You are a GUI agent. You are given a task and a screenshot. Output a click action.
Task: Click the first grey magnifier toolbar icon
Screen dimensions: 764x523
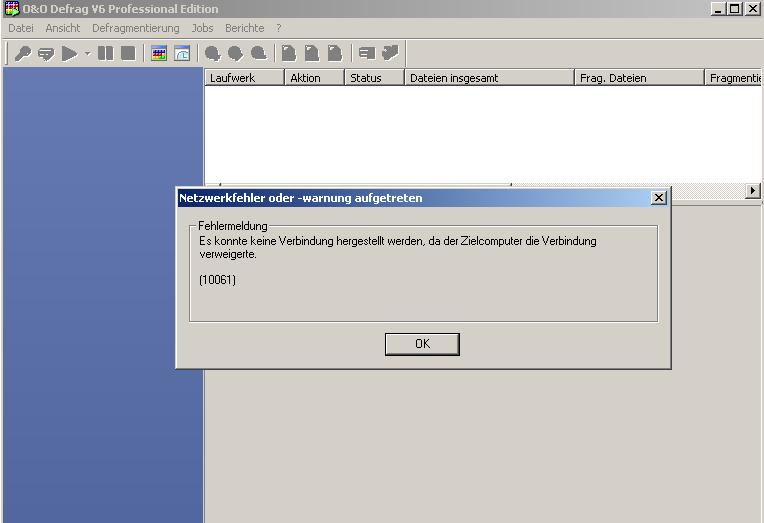(x=212, y=53)
